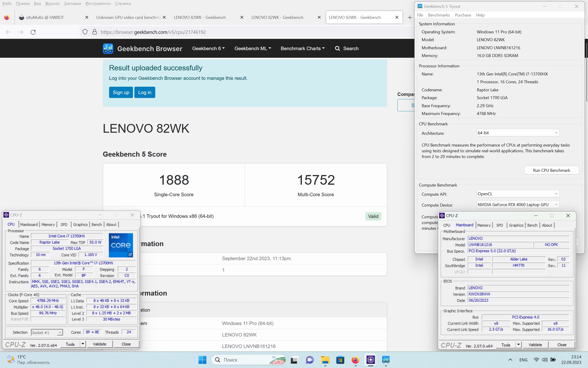Click the Intel Core i7 logo in CPU-Z
Viewport: 588px width, 368px height.
pyautogui.click(x=121, y=245)
